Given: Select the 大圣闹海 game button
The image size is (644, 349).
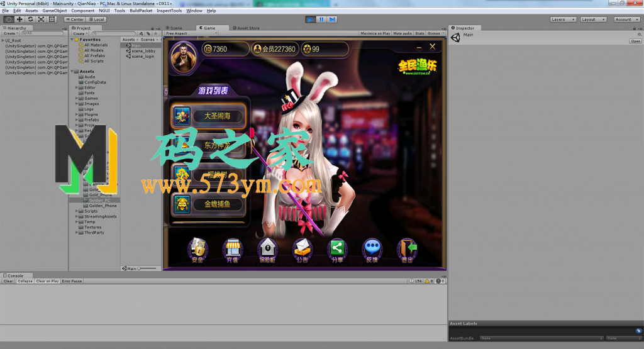Looking at the screenshot, I should 208,116.
